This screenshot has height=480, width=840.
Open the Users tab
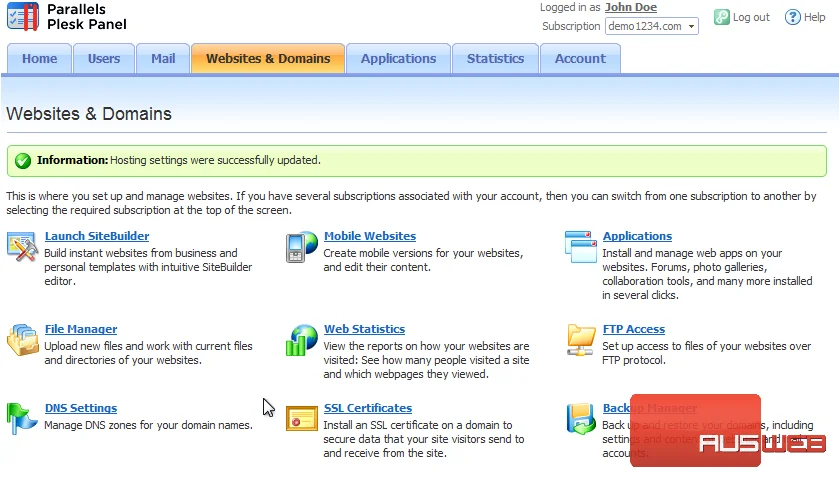point(104,58)
